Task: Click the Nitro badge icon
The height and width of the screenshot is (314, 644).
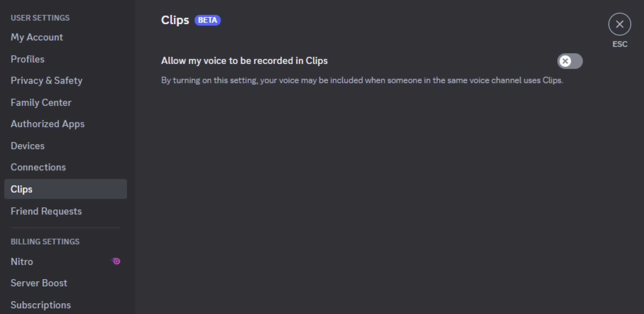Action: [116, 261]
